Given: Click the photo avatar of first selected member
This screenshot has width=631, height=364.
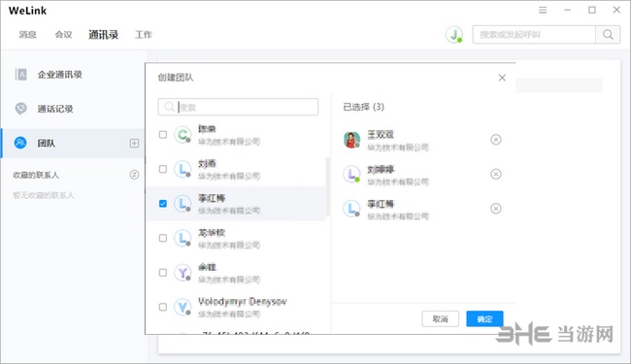Looking at the screenshot, I should (x=351, y=140).
